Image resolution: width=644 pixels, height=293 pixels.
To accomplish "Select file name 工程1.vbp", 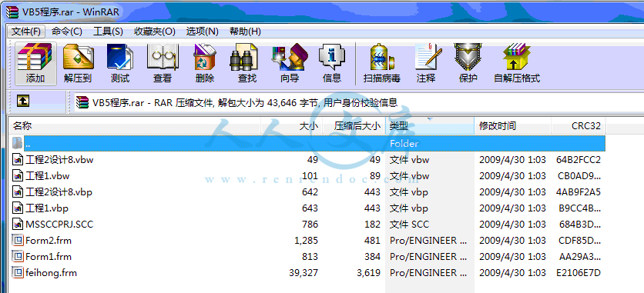I will (47, 208).
